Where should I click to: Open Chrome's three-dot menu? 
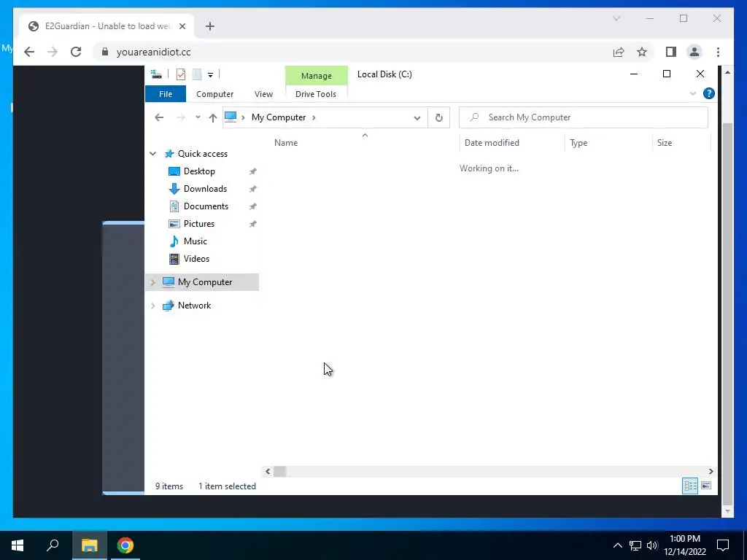[x=718, y=52]
